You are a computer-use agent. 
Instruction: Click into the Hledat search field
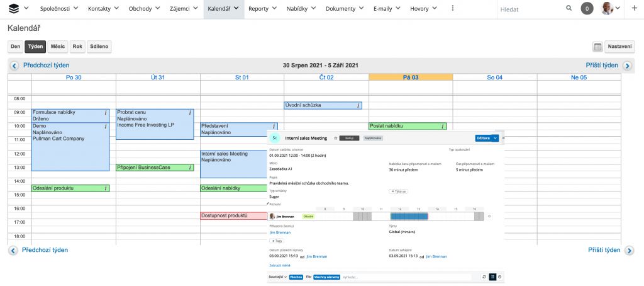tap(528, 9)
